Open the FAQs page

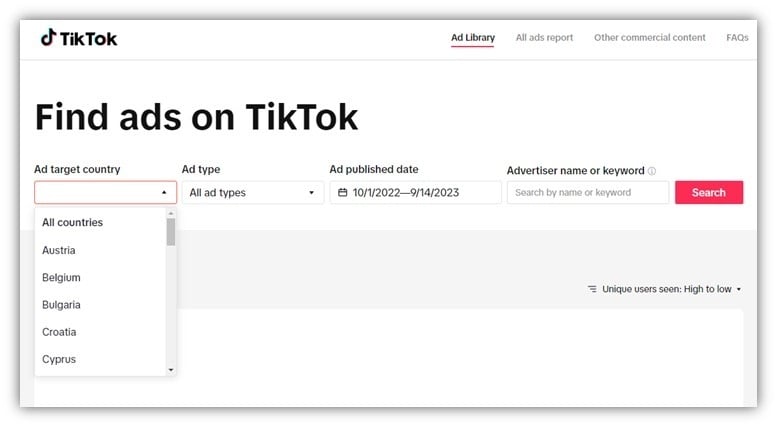[737, 38]
